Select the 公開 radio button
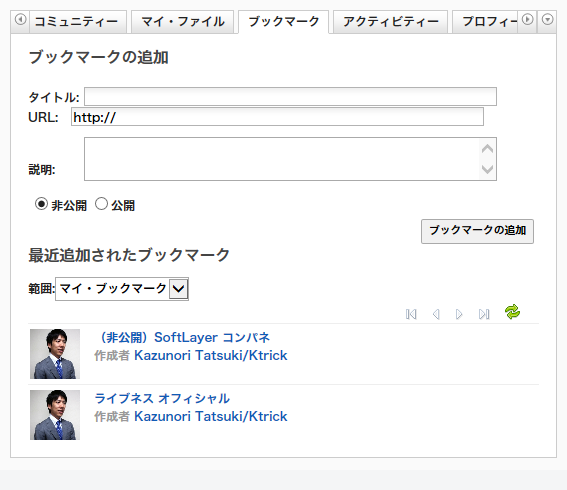 tap(101, 204)
